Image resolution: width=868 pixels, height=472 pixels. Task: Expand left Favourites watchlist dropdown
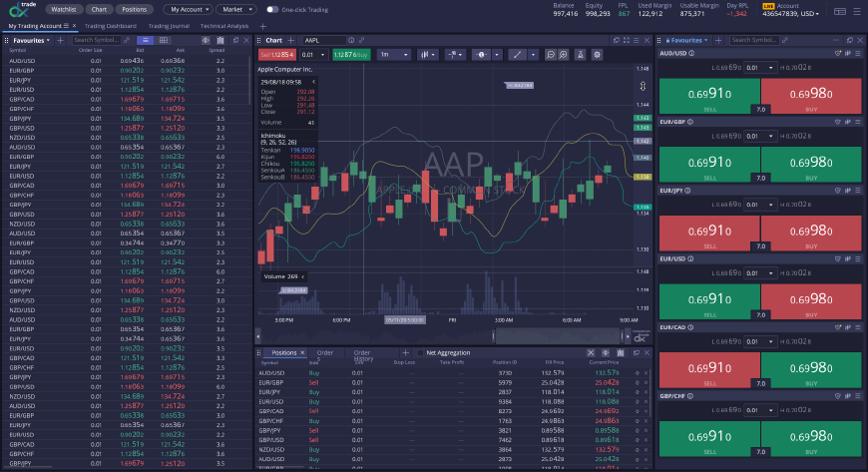click(x=32, y=41)
